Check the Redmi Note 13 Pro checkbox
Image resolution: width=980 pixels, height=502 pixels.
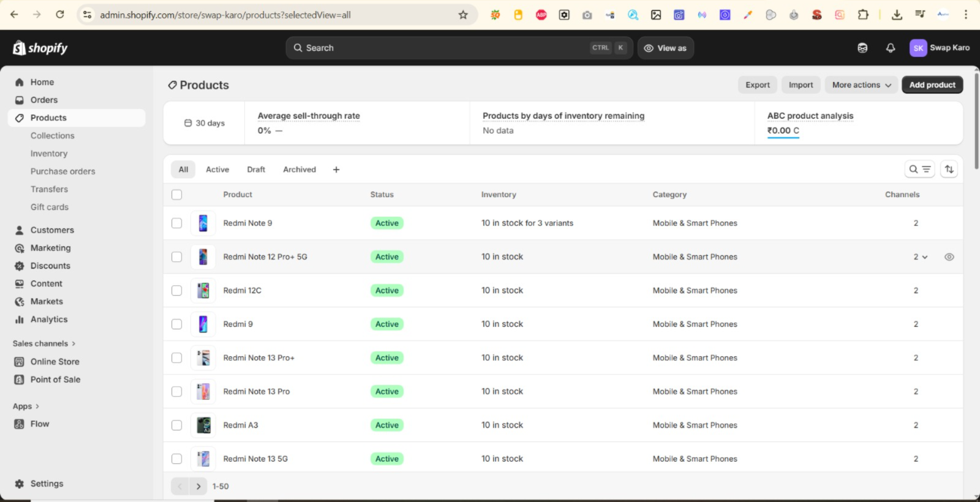point(177,392)
